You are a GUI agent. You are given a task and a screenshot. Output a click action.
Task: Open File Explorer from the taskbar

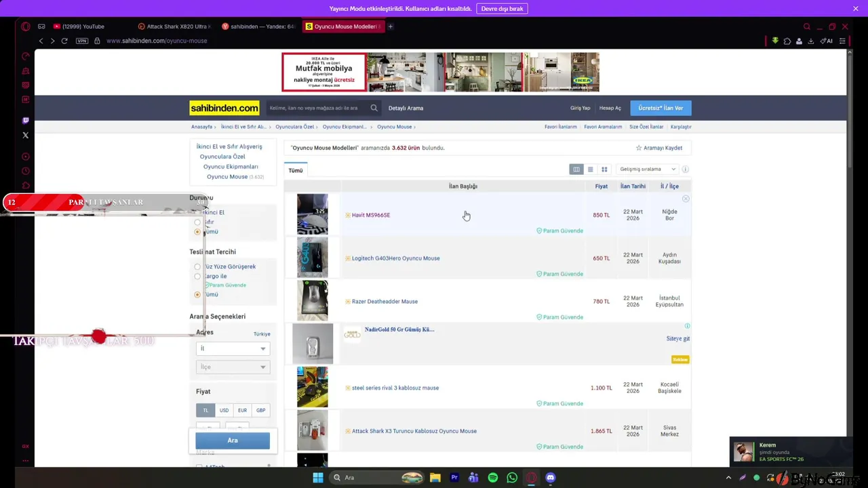(x=435, y=478)
